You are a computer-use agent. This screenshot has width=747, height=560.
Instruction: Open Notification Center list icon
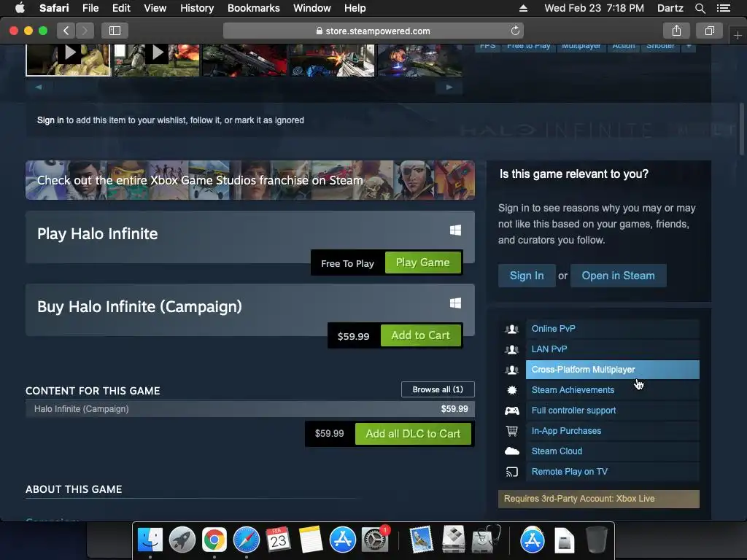[723, 8]
